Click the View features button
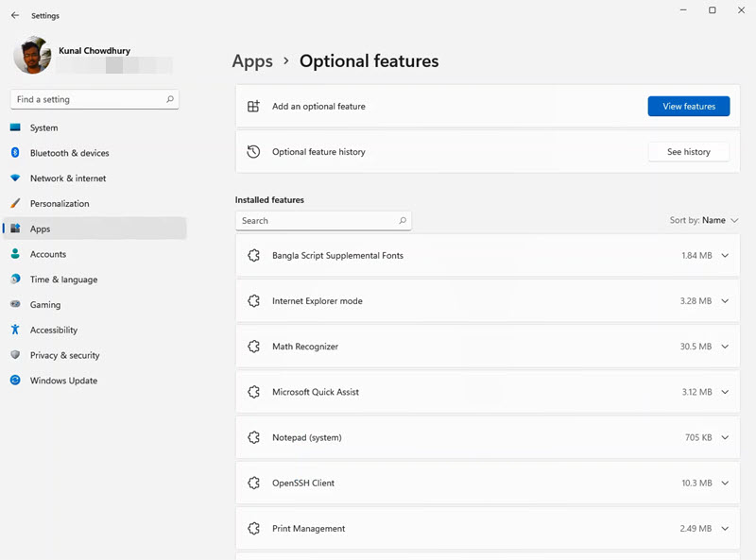The width and height of the screenshot is (756, 560). [689, 106]
